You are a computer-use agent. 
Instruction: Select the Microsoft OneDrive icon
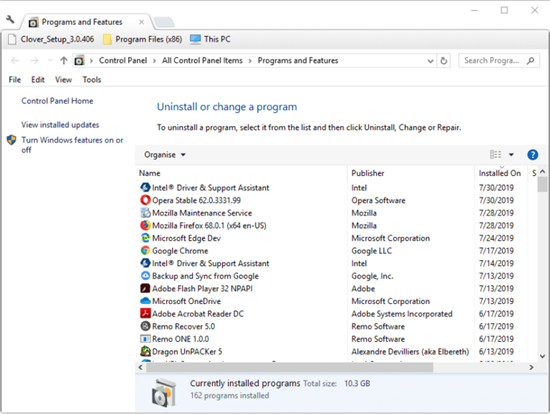coord(145,301)
